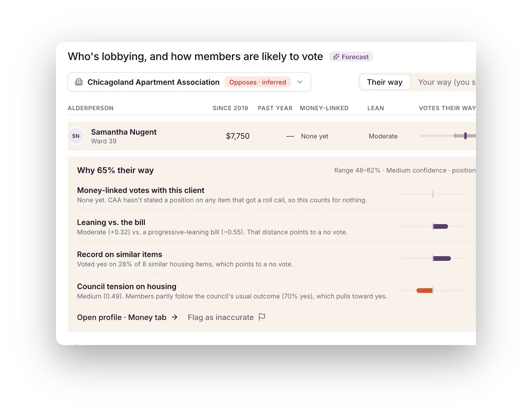Click the arrow icon after Money tab
532x415 pixels.
[x=174, y=317]
